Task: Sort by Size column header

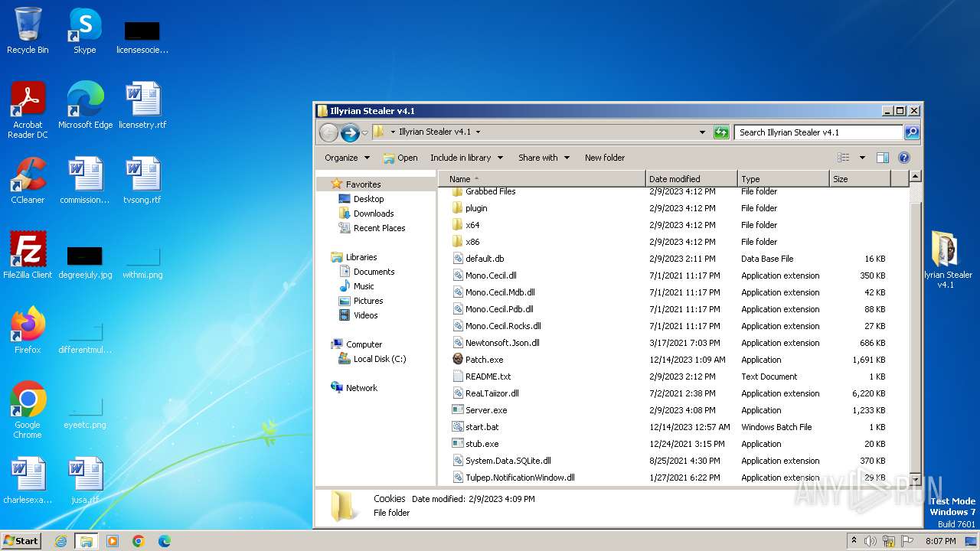Action: [860, 178]
